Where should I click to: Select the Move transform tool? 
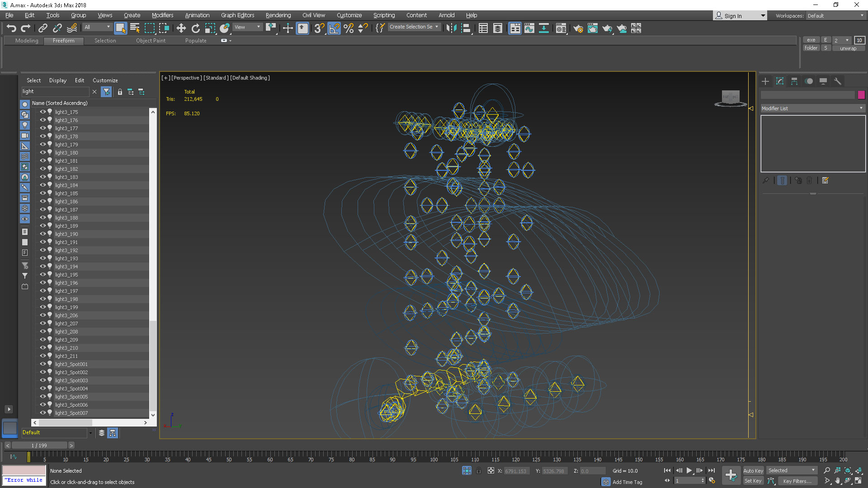(x=181, y=28)
